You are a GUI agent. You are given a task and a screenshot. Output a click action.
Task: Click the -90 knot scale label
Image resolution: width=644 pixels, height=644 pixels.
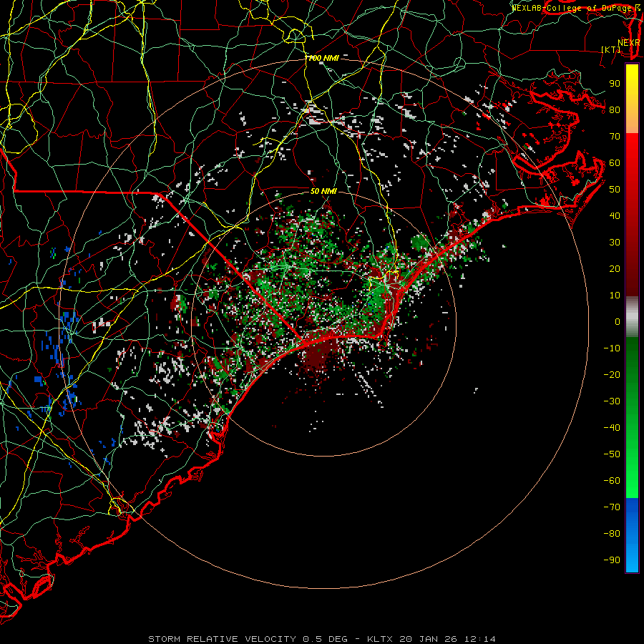(x=612, y=560)
